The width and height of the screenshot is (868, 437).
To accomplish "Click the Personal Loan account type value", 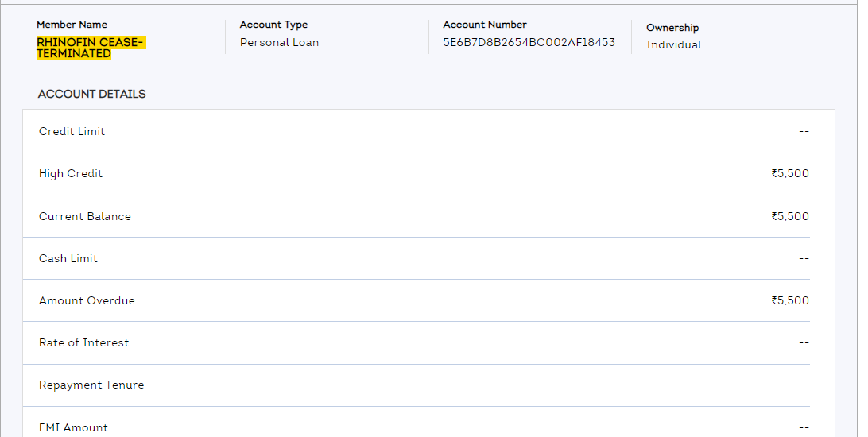I will [x=279, y=43].
